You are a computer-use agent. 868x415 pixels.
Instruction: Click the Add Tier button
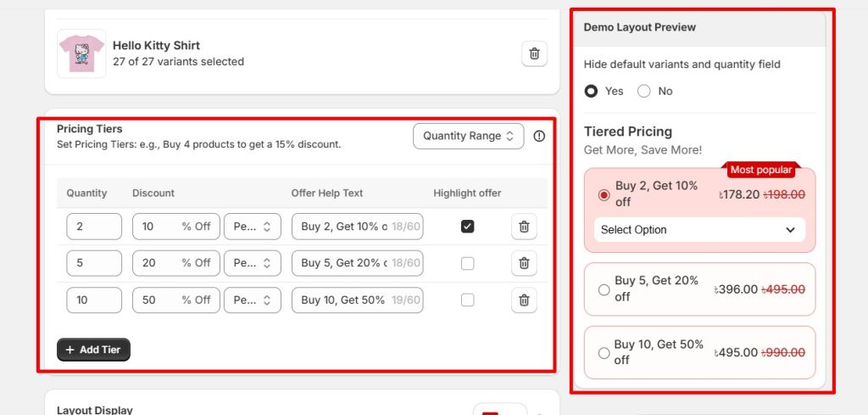coord(93,350)
